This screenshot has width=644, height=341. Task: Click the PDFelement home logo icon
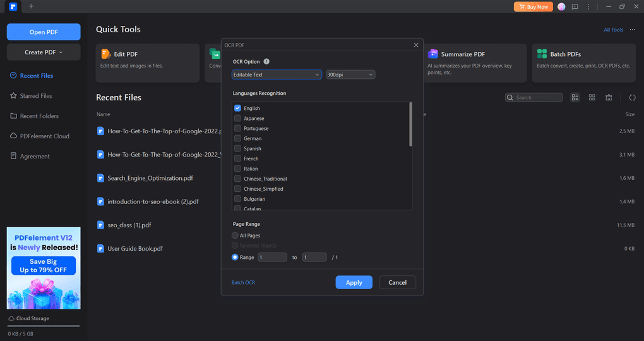[13, 6]
